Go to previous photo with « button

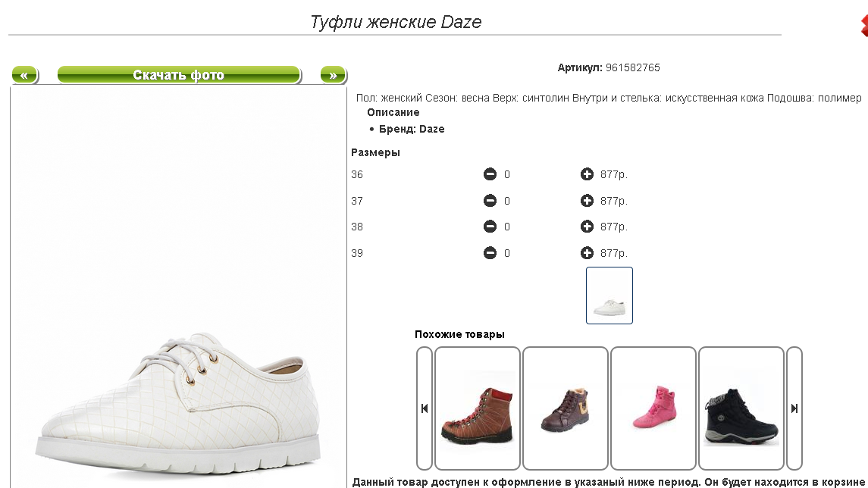pos(24,75)
